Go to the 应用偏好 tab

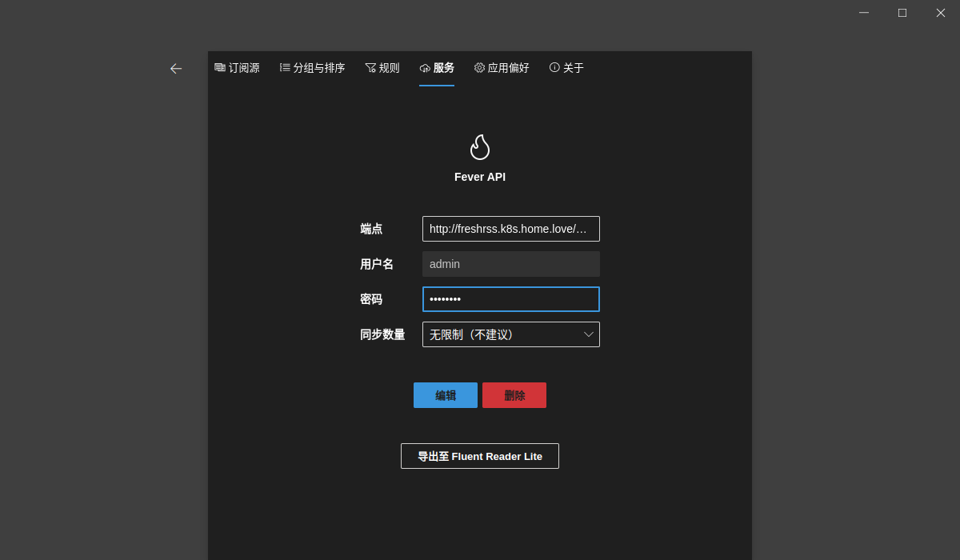pos(502,68)
